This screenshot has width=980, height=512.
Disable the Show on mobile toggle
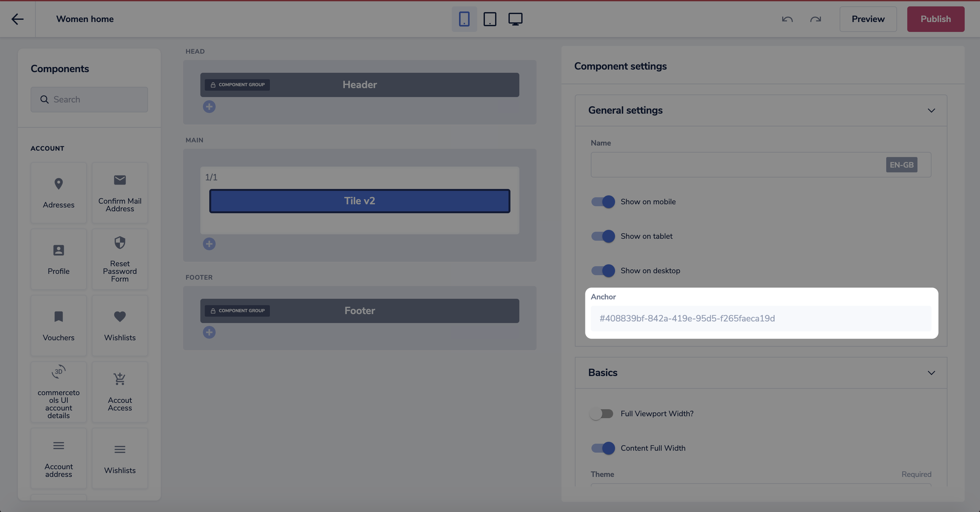[603, 202]
